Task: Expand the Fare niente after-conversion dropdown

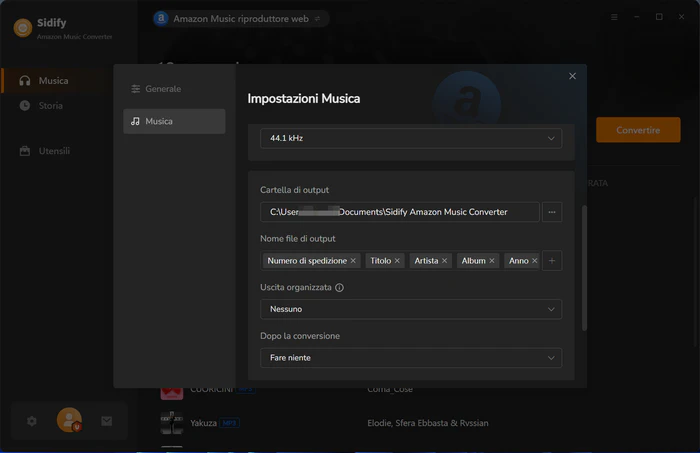Action: [411, 358]
